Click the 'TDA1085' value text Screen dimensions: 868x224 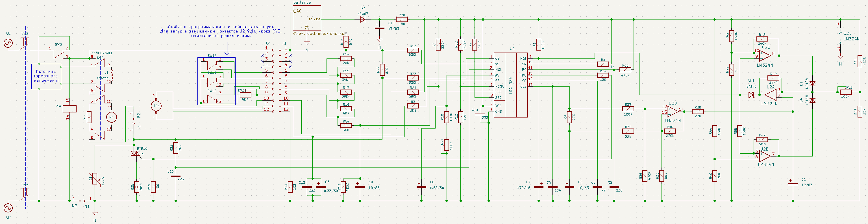point(510,86)
